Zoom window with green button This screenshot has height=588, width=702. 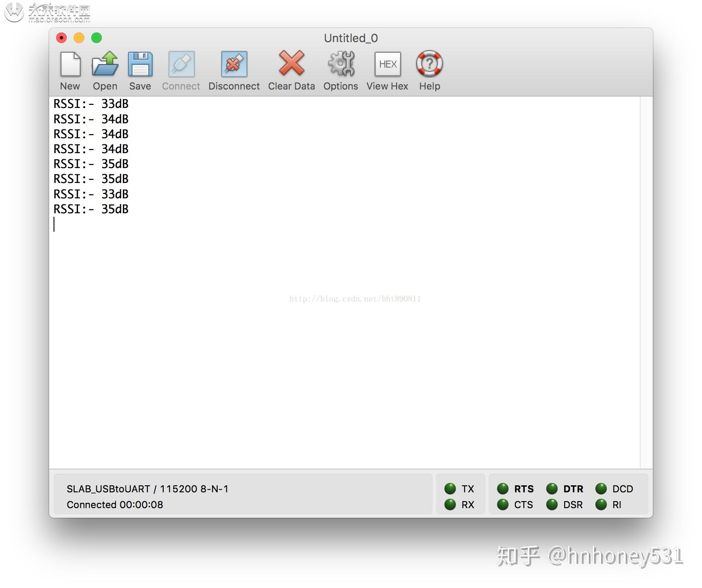[x=97, y=38]
